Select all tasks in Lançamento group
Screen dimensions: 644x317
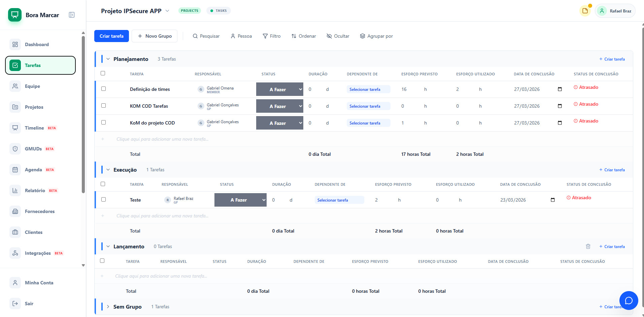click(102, 261)
